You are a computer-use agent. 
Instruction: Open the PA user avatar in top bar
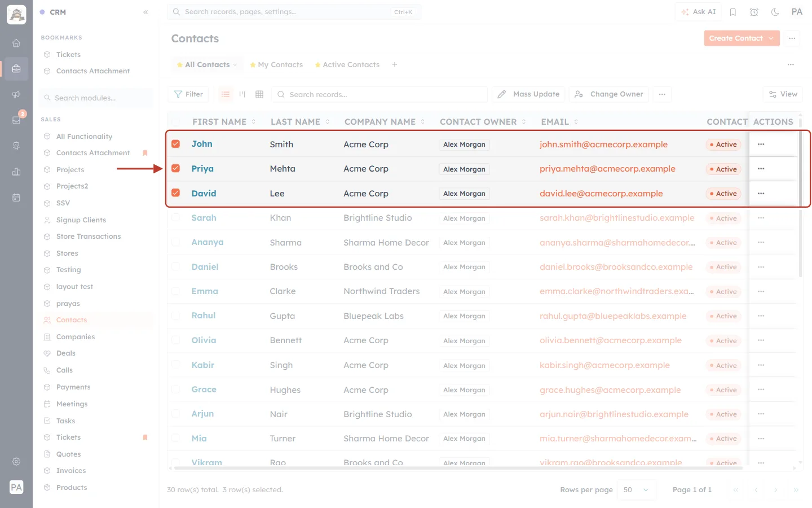pos(797,12)
